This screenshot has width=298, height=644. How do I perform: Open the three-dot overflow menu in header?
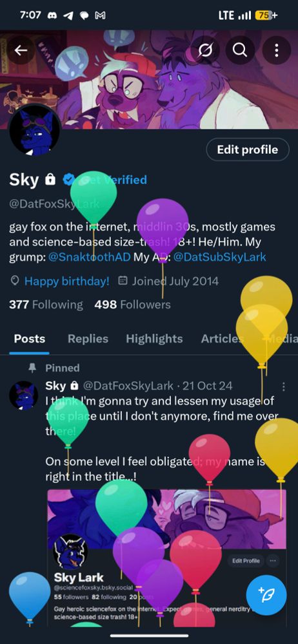pyautogui.click(x=276, y=50)
